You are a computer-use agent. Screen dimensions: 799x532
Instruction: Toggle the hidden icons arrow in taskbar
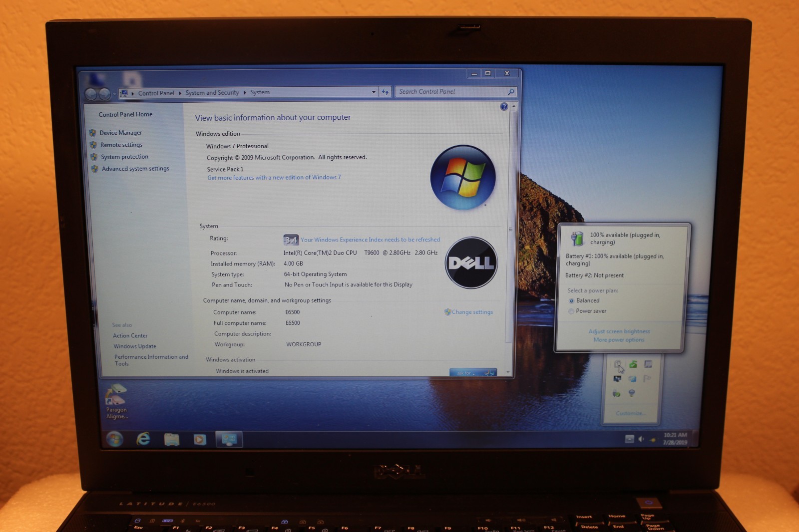click(x=629, y=439)
